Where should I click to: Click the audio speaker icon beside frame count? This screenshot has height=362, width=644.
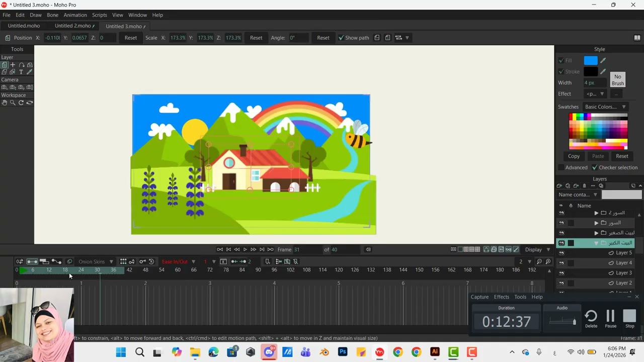pyautogui.click(x=368, y=249)
